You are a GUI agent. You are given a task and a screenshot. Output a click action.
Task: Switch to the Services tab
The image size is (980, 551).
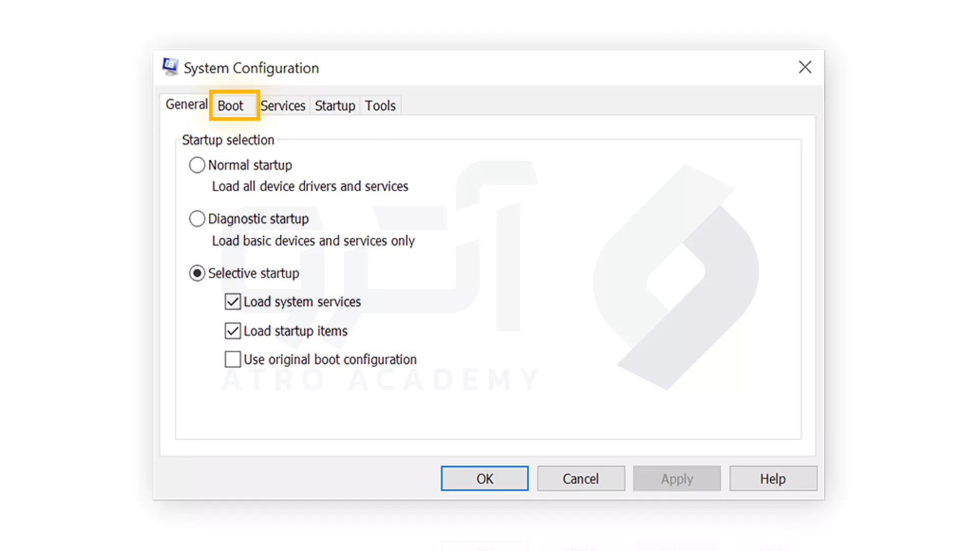pos(283,106)
